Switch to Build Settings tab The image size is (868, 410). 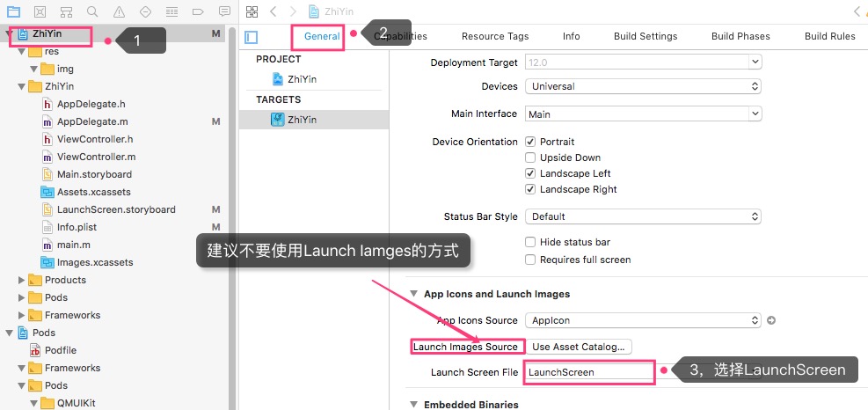click(x=646, y=36)
